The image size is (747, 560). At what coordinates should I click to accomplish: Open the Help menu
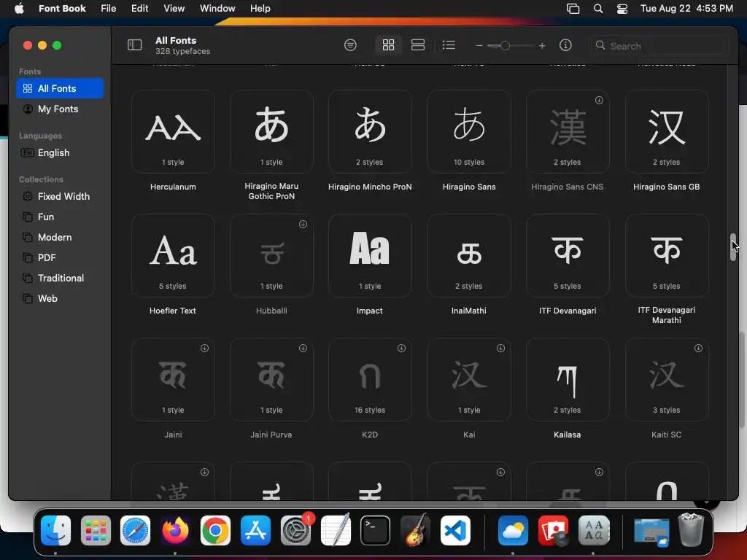pyautogui.click(x=260, y=9)
